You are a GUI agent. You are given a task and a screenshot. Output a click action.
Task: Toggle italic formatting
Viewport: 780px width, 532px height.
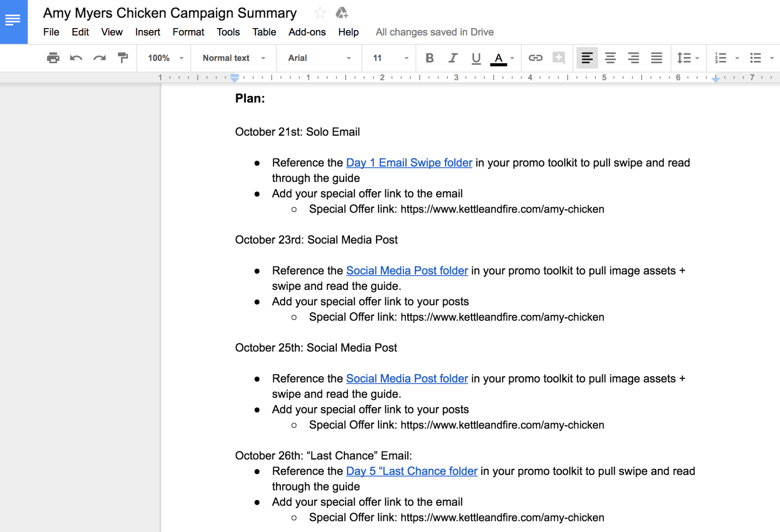(x=453, y=58)
